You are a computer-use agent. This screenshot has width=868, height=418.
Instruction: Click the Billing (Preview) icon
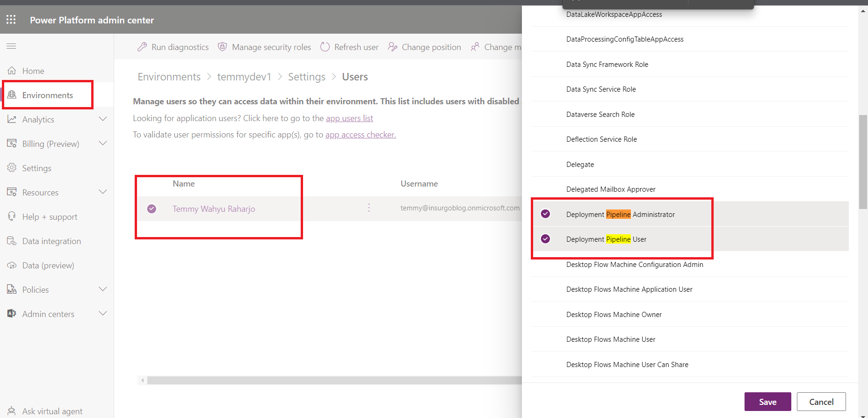coord(12,144)
